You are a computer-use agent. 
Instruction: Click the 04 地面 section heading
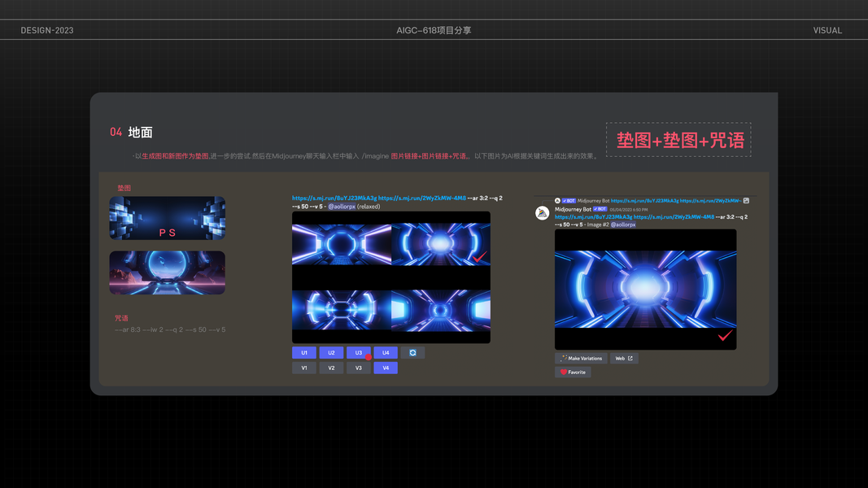point(131,133)
